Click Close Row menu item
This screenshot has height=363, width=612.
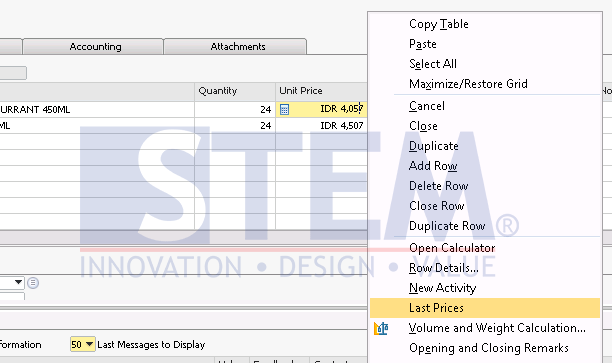point(484,206)
